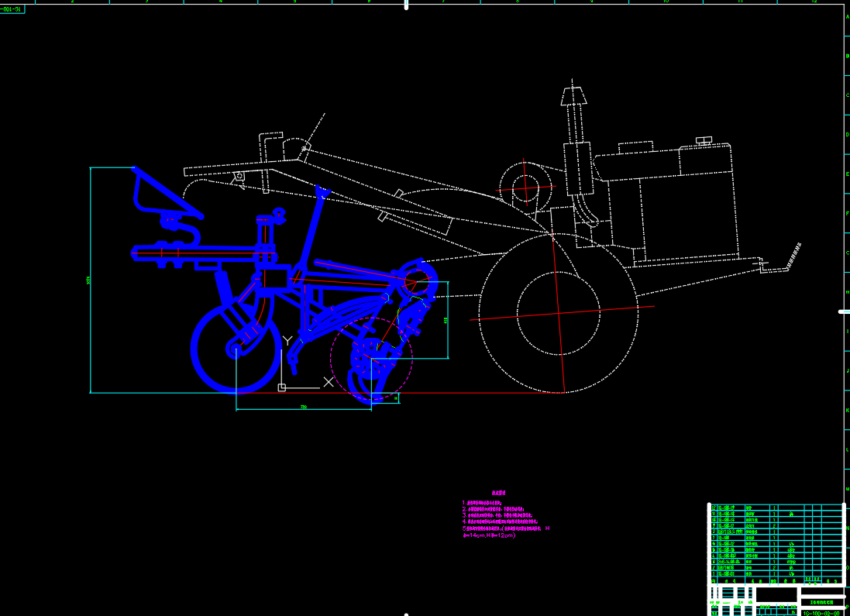Click the UCS origin square marker

282,387
